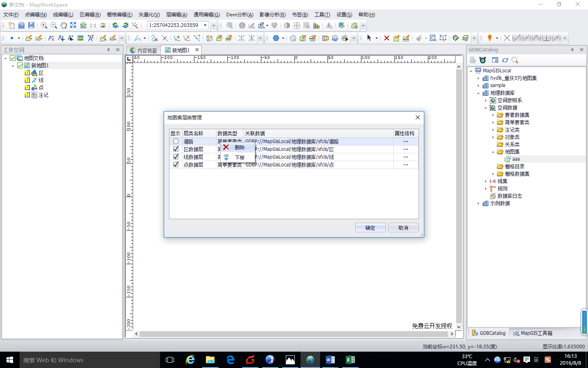588x368 pixels.
Task: Click the black arrow selection tool
Action: coord(369,38)
